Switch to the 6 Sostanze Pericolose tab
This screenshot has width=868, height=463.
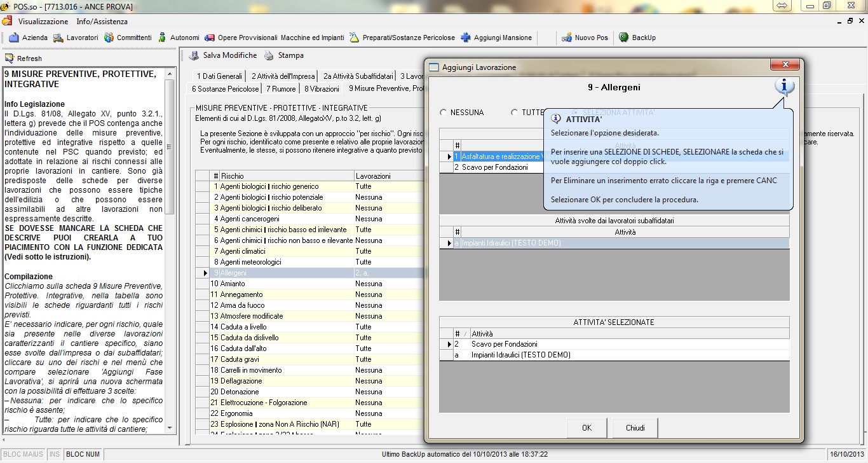[226, 88]
